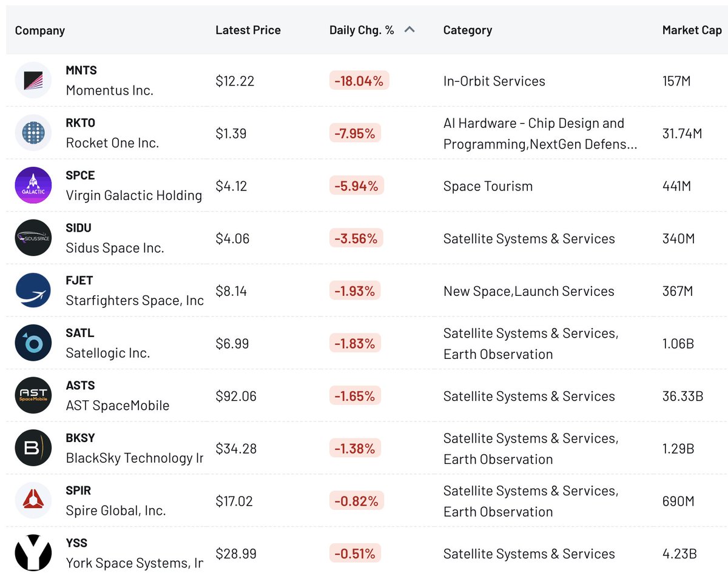Screen dimensions: 728x576
Task: Select the purple Virgin Galactic logo
Action: click(33, 186)
